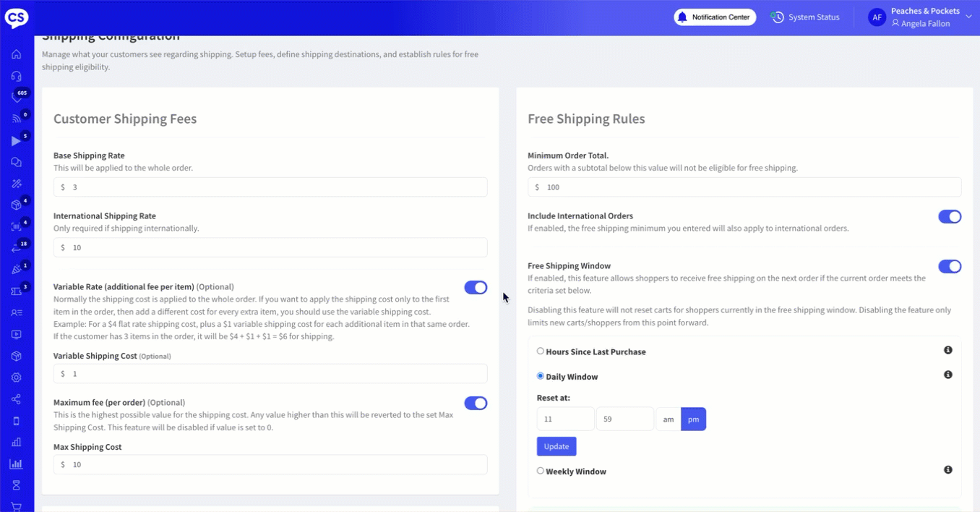Click the settings gear icon in the sidebar
Image resolution: width=980 pixels, height=512 pixels.
16,377
